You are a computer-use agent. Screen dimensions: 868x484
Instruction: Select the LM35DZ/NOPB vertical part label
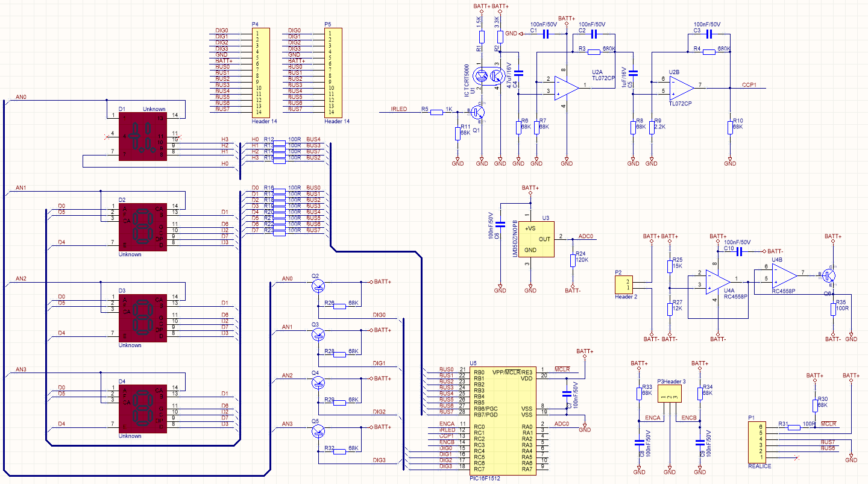pyautogui.click(x=515, y=239)
